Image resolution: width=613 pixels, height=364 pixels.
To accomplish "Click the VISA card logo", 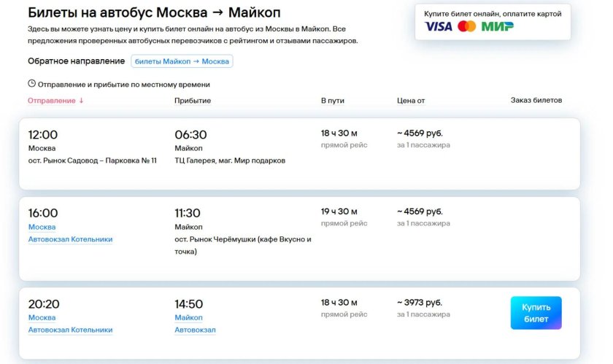I will (x=439, y=26).
